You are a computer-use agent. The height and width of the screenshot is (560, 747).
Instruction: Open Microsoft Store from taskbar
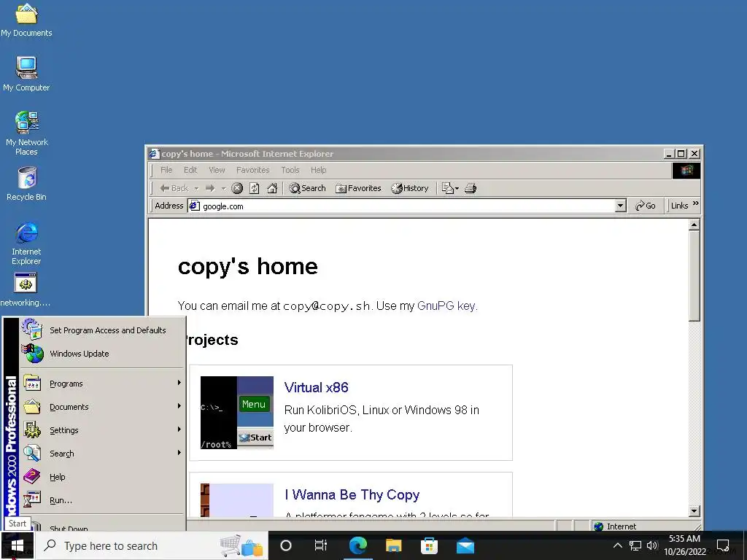click(429, 545)
